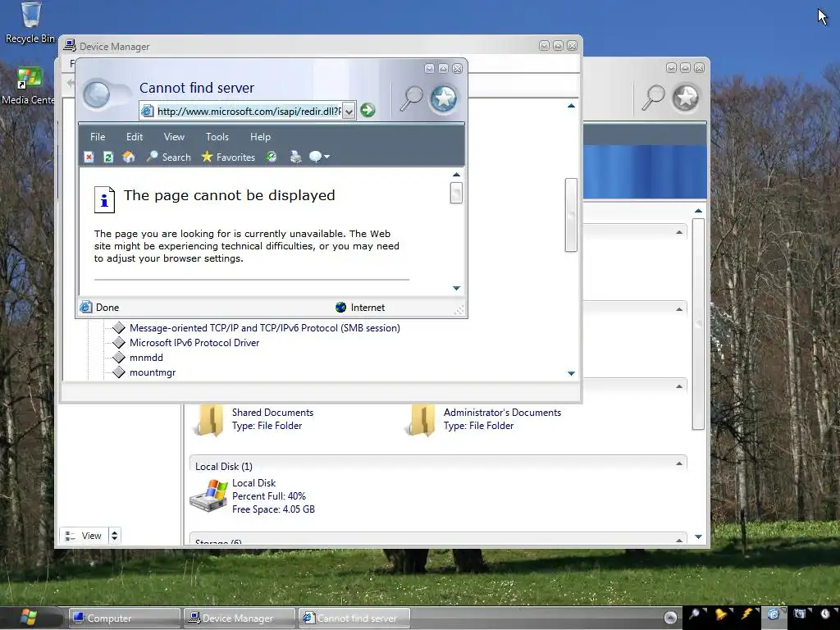Open the Tools menu in browser
840x630 pixels.
[x=217, y=137]
